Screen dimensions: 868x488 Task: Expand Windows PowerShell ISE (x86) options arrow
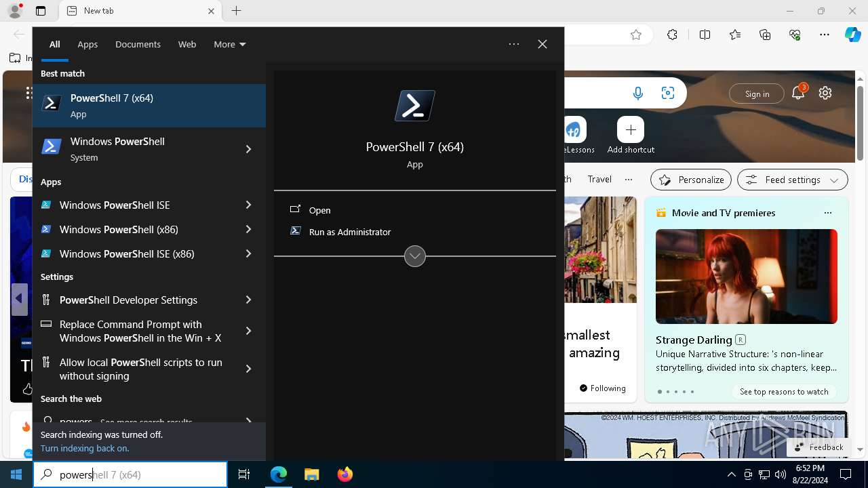249,253
